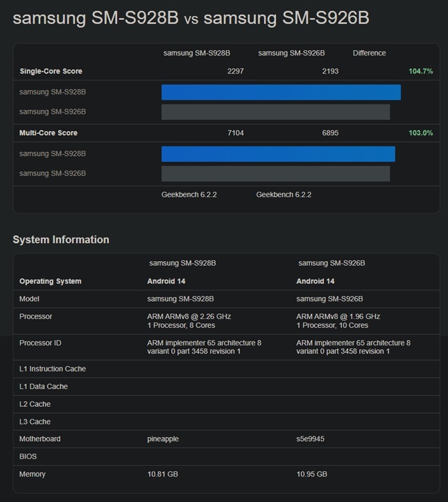448x502 pixels.
Task: Select single-core score value 2193
Action: pyautogui.click(x=330, y=71)
